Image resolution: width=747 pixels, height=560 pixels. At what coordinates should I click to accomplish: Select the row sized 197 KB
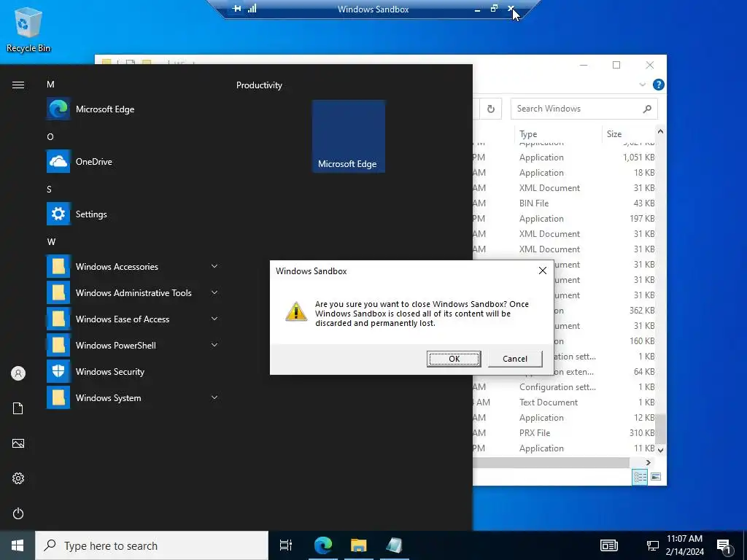tap(565, 218)
